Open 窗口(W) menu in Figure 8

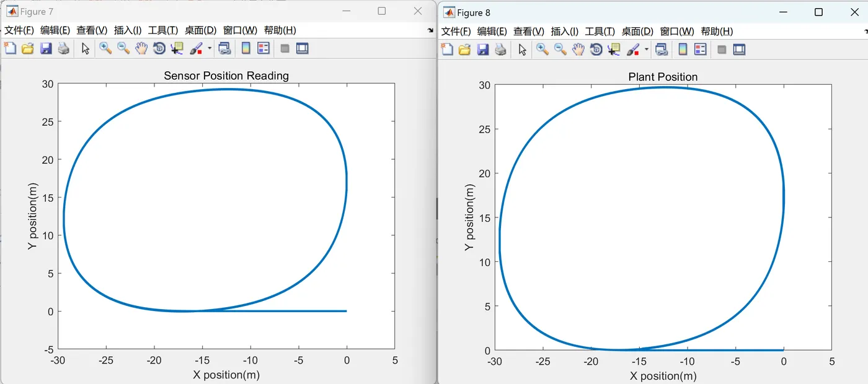tap(677, 31)
